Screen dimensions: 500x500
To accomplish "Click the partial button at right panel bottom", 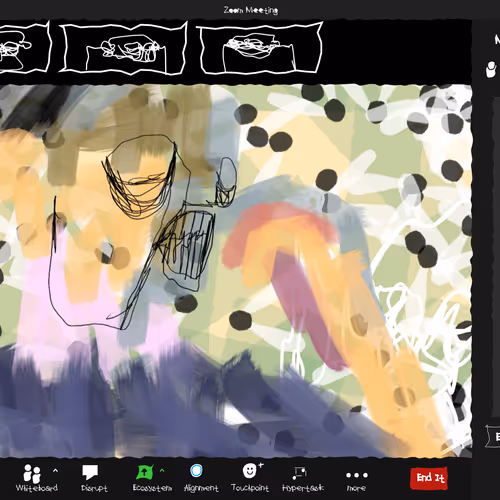I will 493,436.
